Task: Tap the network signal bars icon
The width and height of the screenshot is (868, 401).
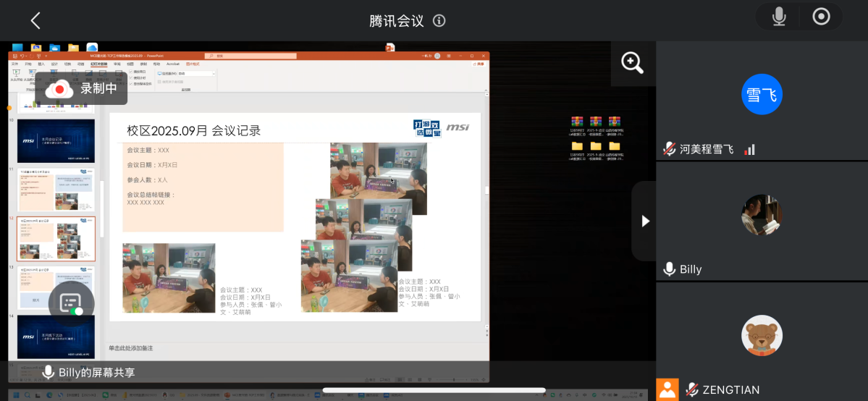Action: (750, 149)
